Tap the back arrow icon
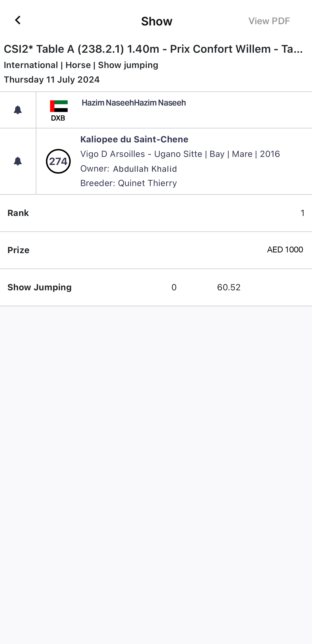Viewport: 312px width, 644px height. coord(17,20)
